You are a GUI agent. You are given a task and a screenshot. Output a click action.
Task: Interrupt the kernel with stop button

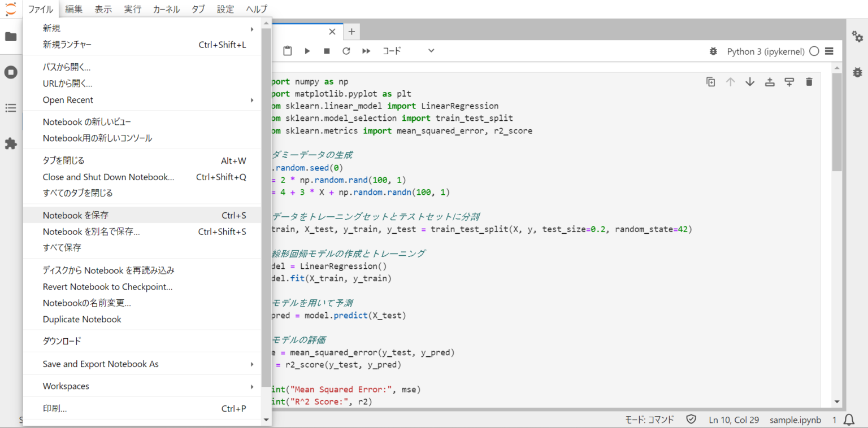[327, 51]
